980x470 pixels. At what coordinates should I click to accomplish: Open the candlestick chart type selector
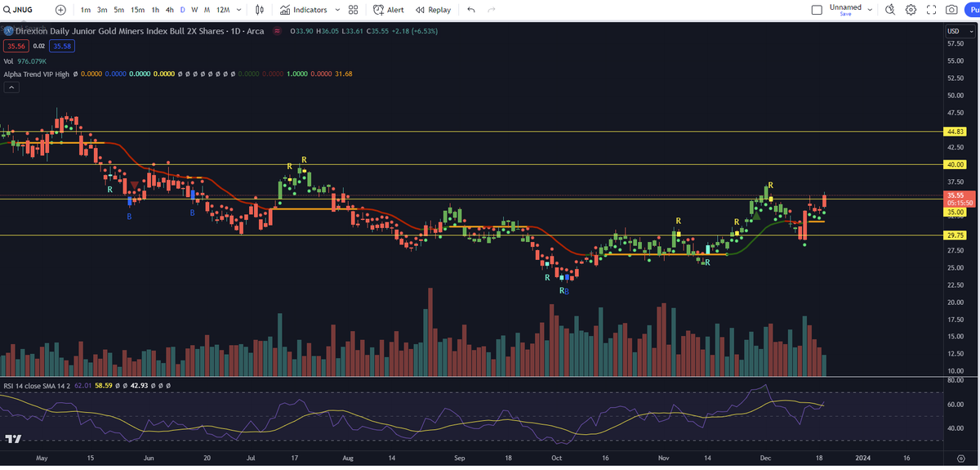pos(261,10)
